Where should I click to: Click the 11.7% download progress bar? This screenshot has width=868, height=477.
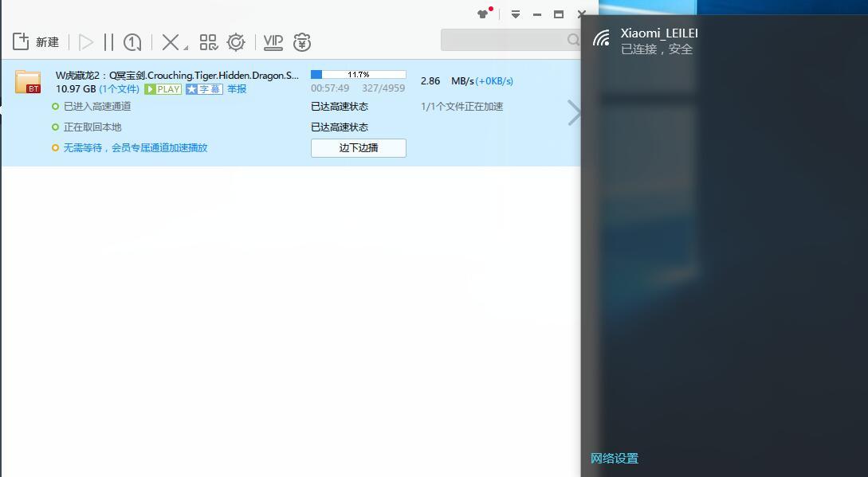point(358,73)
